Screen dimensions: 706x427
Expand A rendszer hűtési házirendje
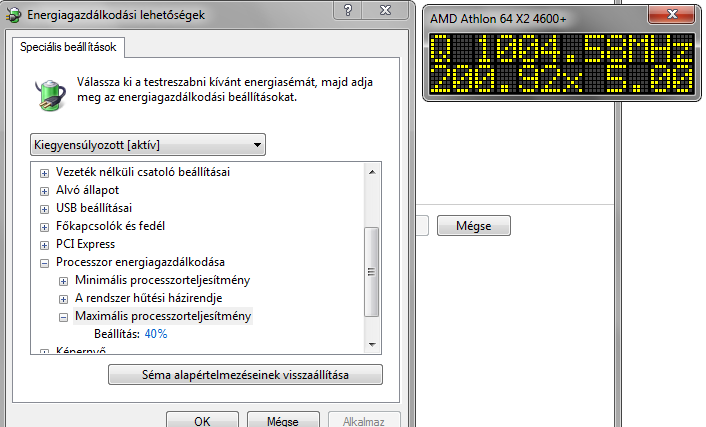(63, 300)
